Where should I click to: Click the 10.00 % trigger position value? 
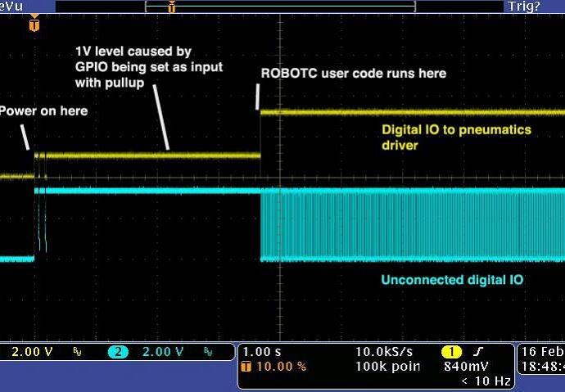pyautogui.click(x=281, y=367)
